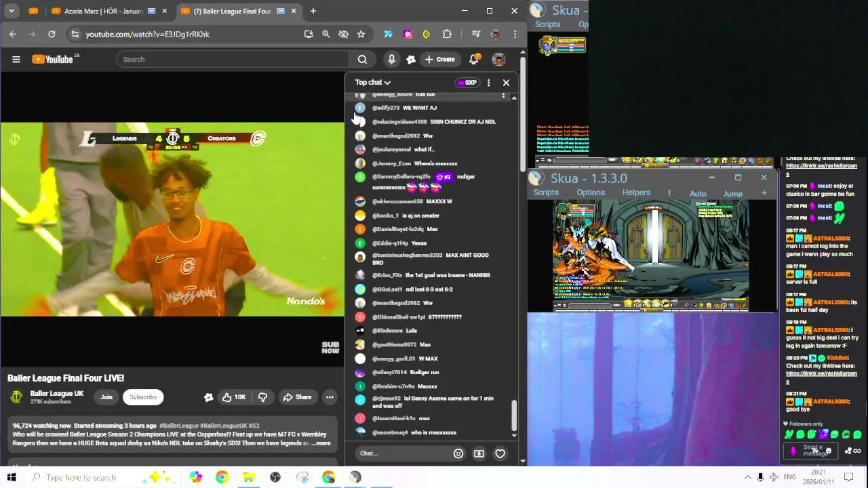Click the YouTube Create button
Viewport: 868px width, 488px height.
coord(439,59)
